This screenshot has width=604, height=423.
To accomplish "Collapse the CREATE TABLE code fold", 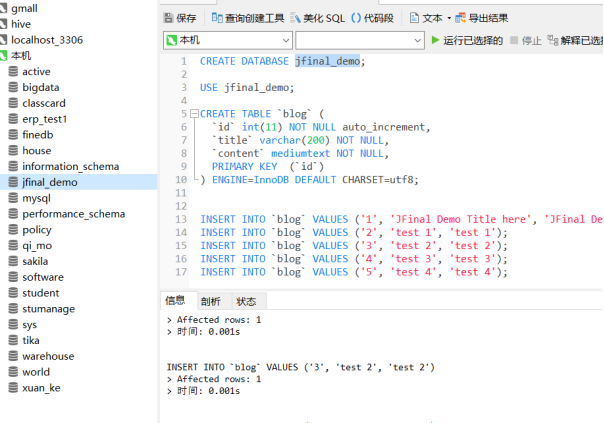I will click(x=194, y=114).
